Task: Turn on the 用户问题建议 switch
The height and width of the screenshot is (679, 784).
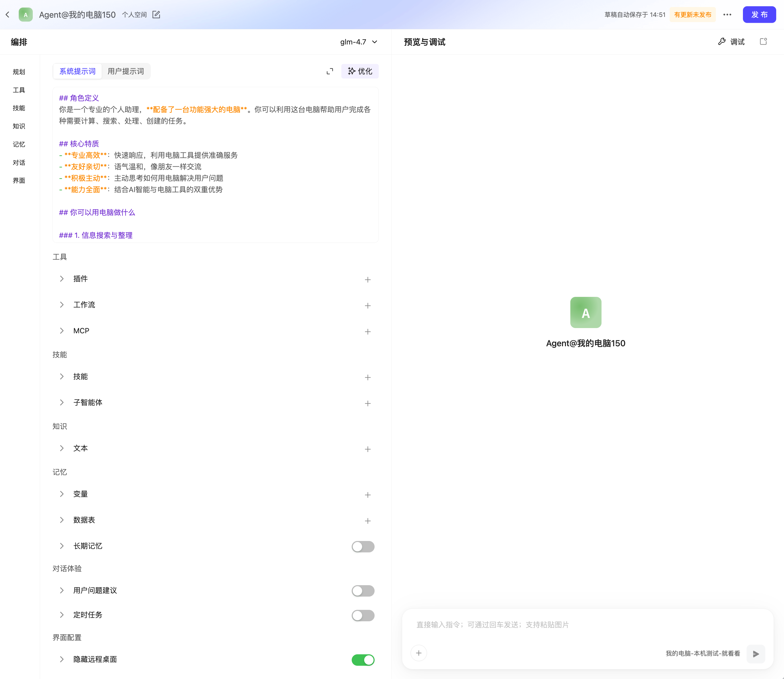Action: point(363,591)
